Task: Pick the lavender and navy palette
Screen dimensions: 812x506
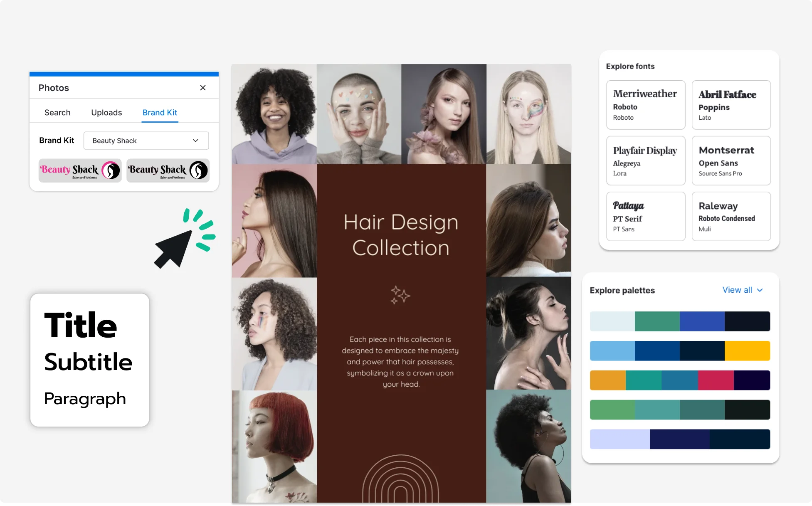Action: point(680,439)
